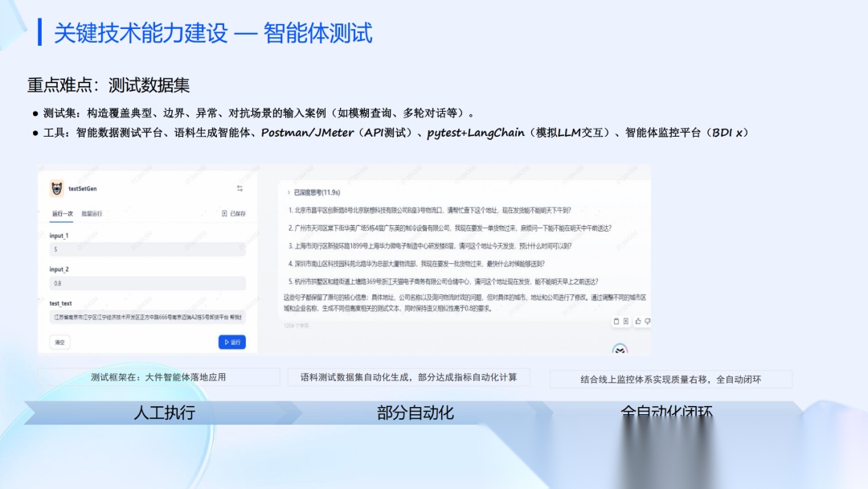Click the 测试框架在:大件智能体落地应用 caption box
This screenshot has width=868, height=489.
[x=158, y=377]
